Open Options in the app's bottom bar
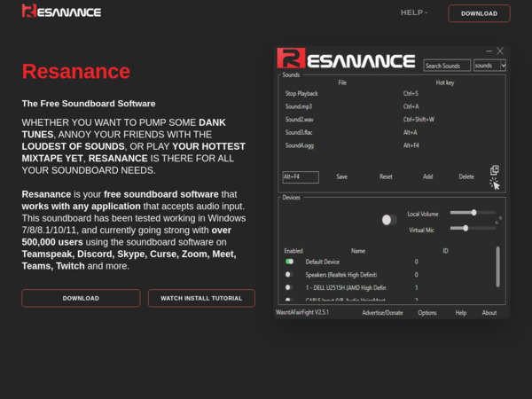 pyautogui.click(x=427, y=313)
